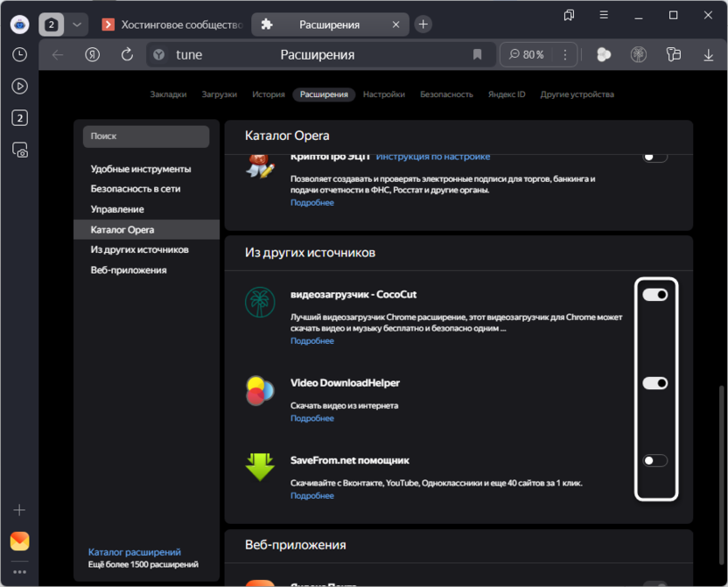Image resolution: width=728 pixels, height=587 pixels.
Task: Click the Video DownloadHelper colored balls icon
Action: 260,390
